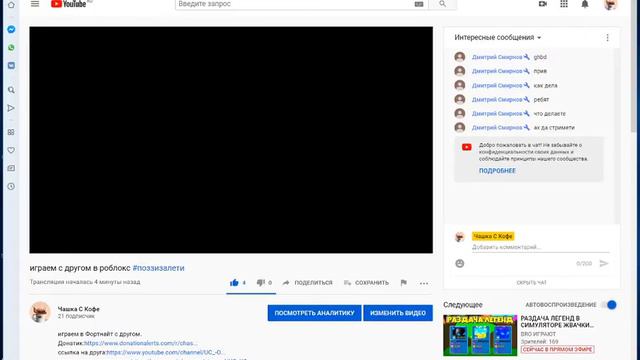Open the friend's YouTube channel link
Viewport: 640px width, 360px height.
pyautogui.click(x=165, y=352)
